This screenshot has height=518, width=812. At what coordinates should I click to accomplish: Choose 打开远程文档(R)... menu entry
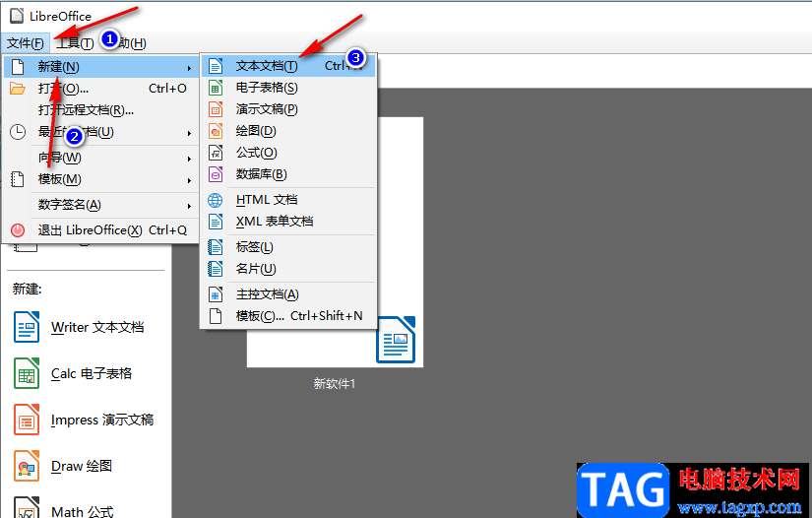[x=101, y=110]
